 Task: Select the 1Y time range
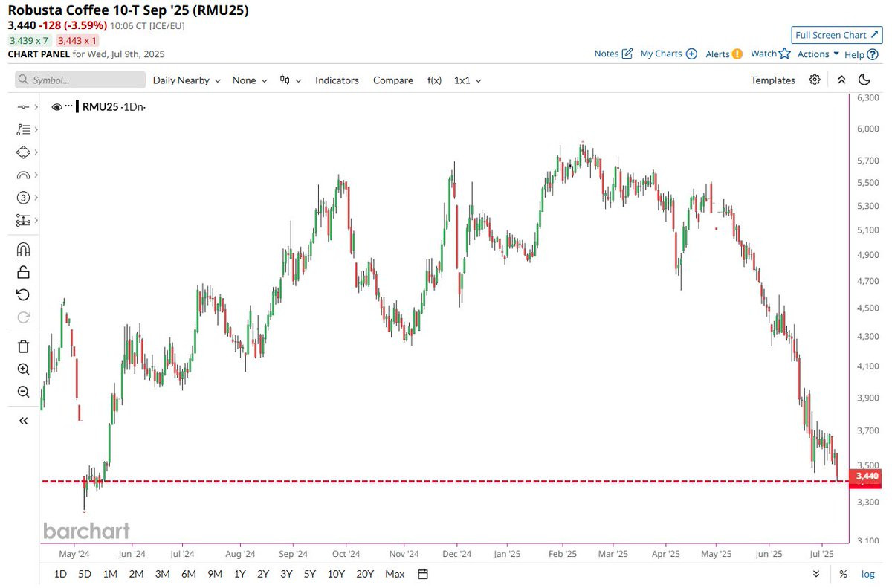239,574
